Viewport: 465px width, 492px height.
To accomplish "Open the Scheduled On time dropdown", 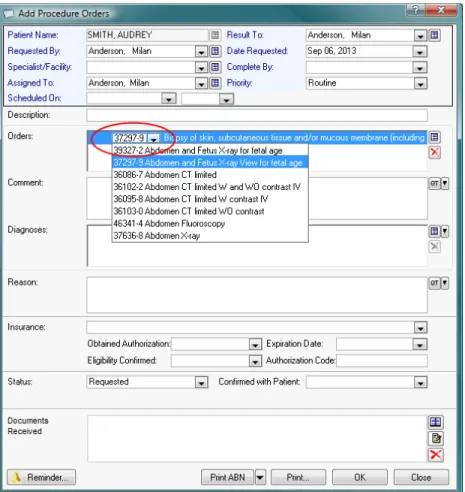I will click(x=226, y=99).
